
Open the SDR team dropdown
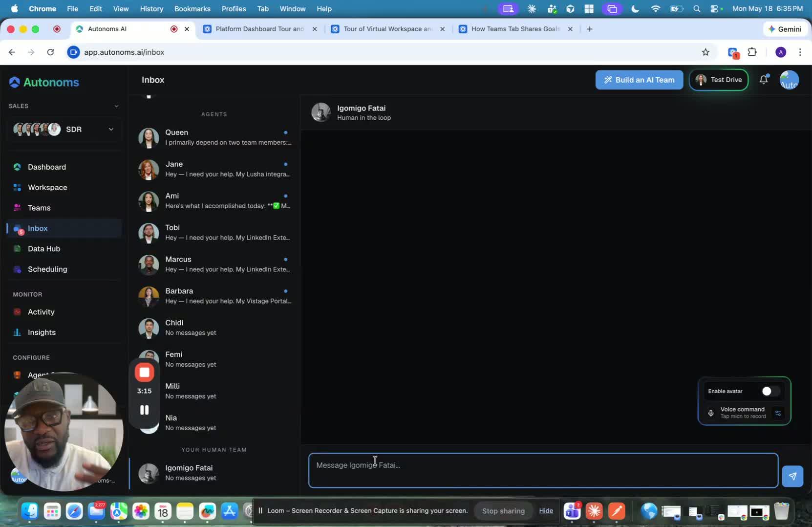64,130
